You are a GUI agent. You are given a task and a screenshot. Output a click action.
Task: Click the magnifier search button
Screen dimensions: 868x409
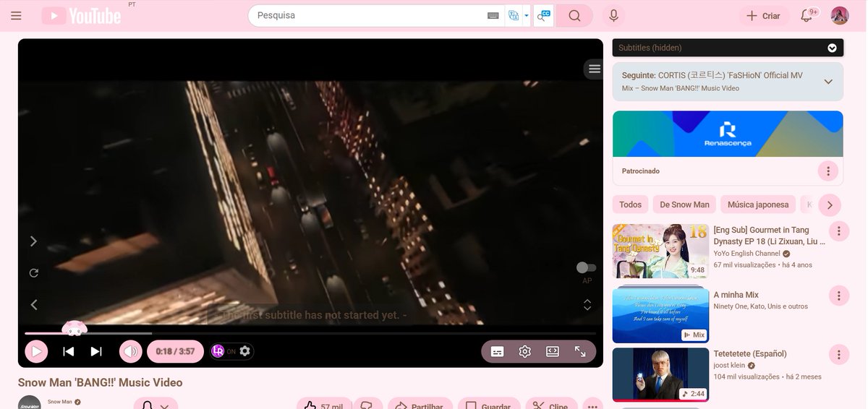point(574,16)
